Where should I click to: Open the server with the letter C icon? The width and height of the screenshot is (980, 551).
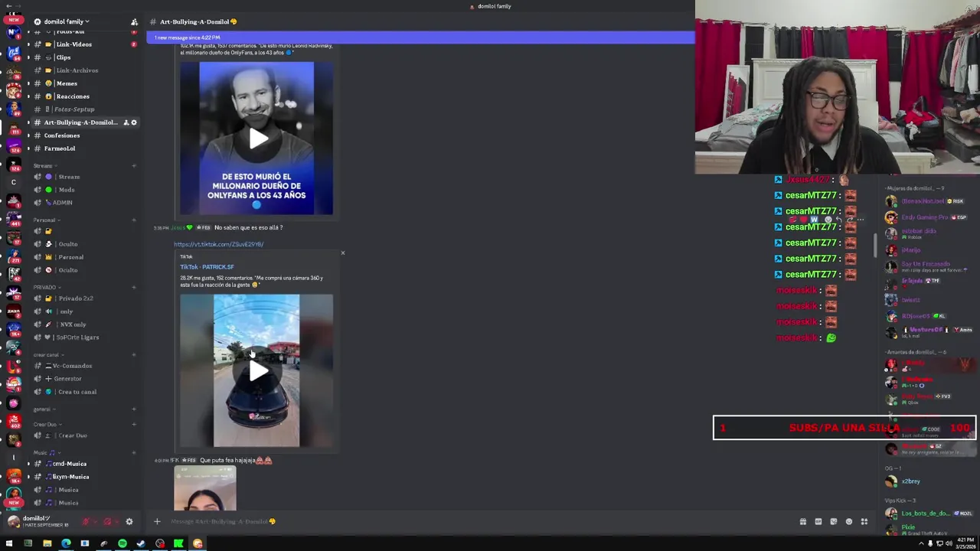pyautogui.click(x=13, y=182)
